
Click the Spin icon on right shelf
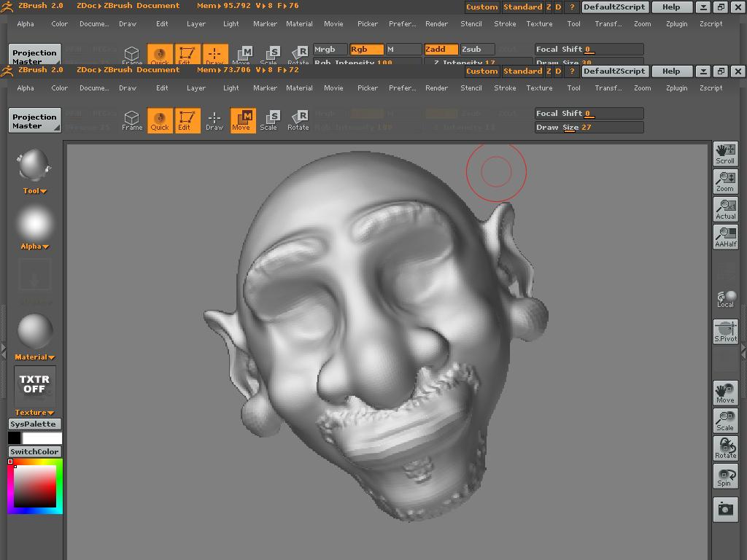click(726, 475)
